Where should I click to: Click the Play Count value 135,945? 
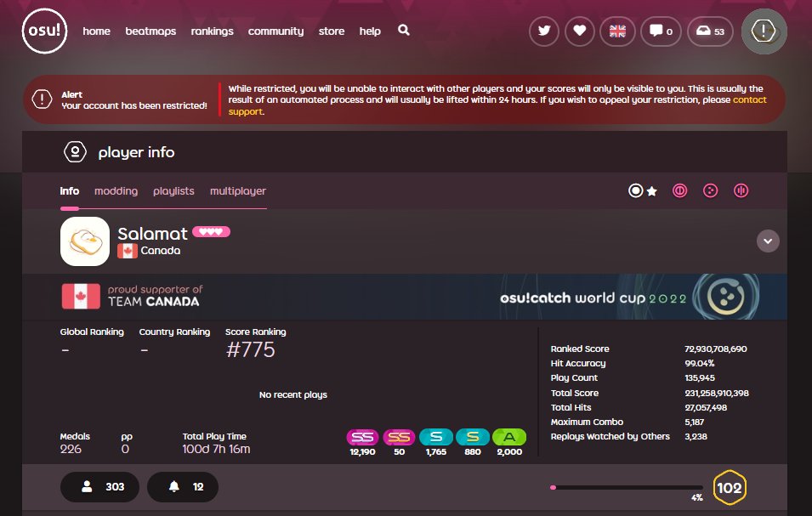click(x=700, y=377)
